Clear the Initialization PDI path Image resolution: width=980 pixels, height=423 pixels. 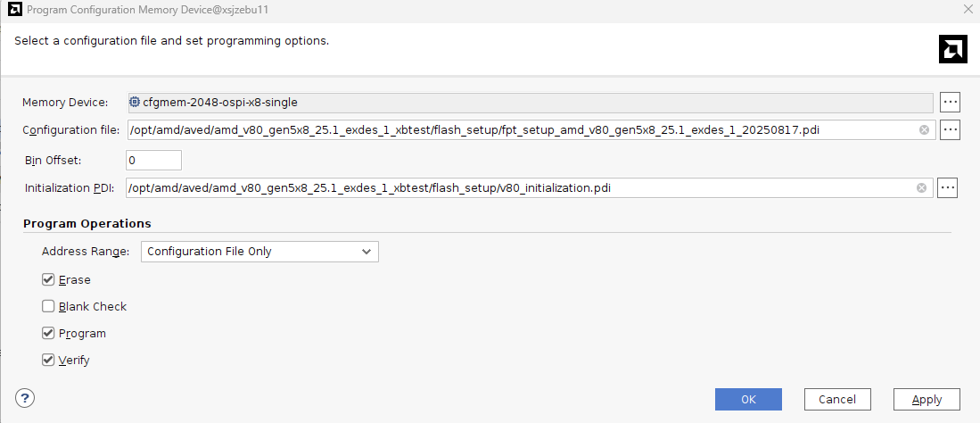[921, 188]
